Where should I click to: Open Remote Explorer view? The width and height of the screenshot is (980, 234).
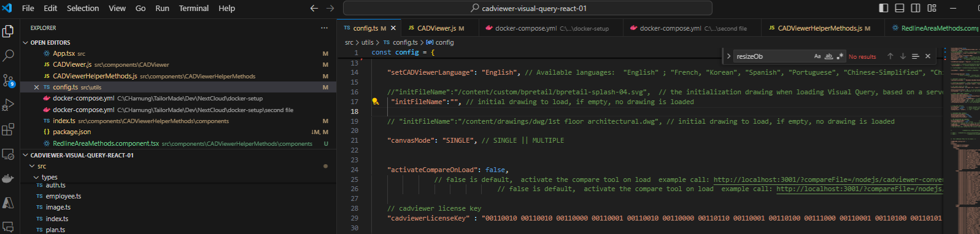coord(9,154)
